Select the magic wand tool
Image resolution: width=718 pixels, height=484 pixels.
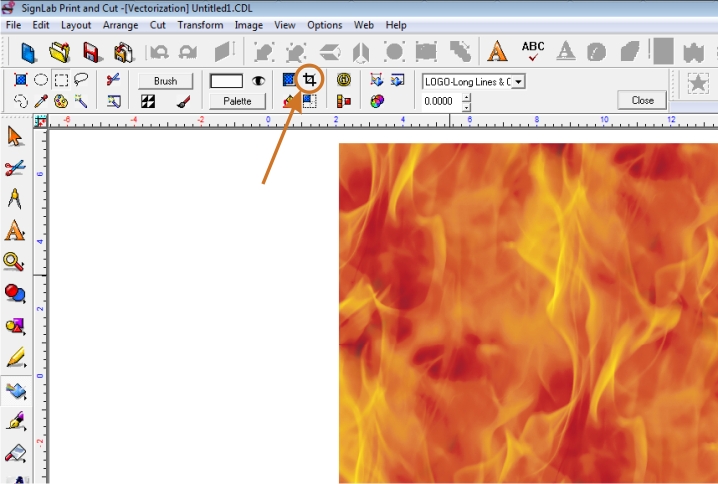coord(81,101)
